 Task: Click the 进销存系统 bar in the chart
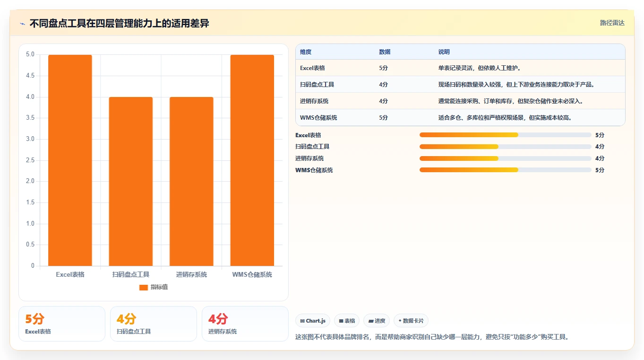(x=191, y=182)
